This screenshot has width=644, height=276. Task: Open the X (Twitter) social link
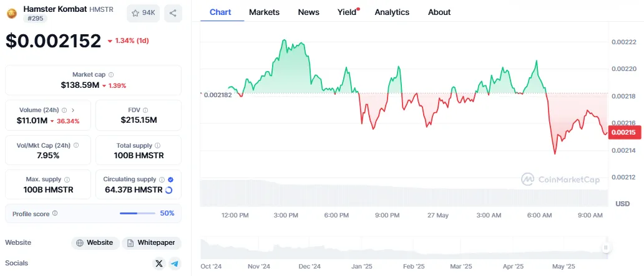(159, 263)
